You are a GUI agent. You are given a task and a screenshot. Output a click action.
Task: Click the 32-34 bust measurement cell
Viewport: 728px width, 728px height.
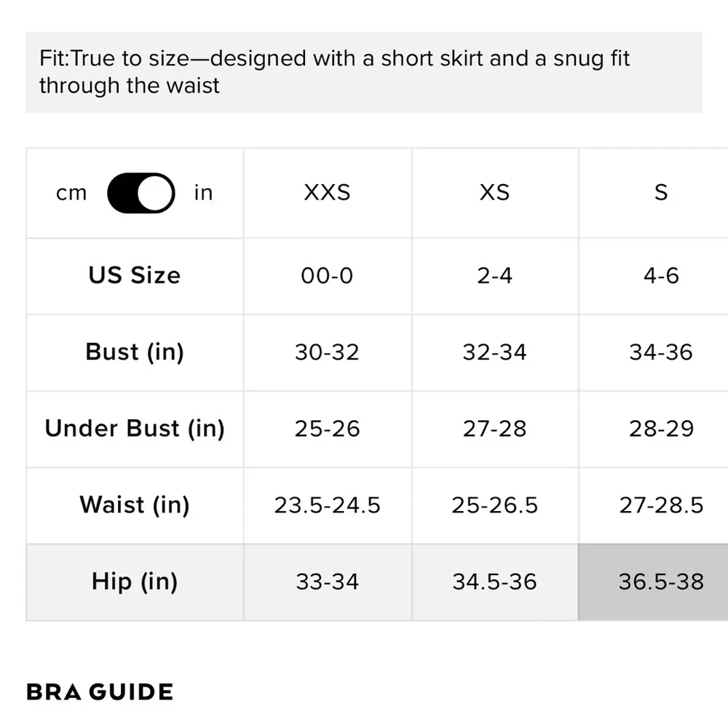tap(494, 352)
